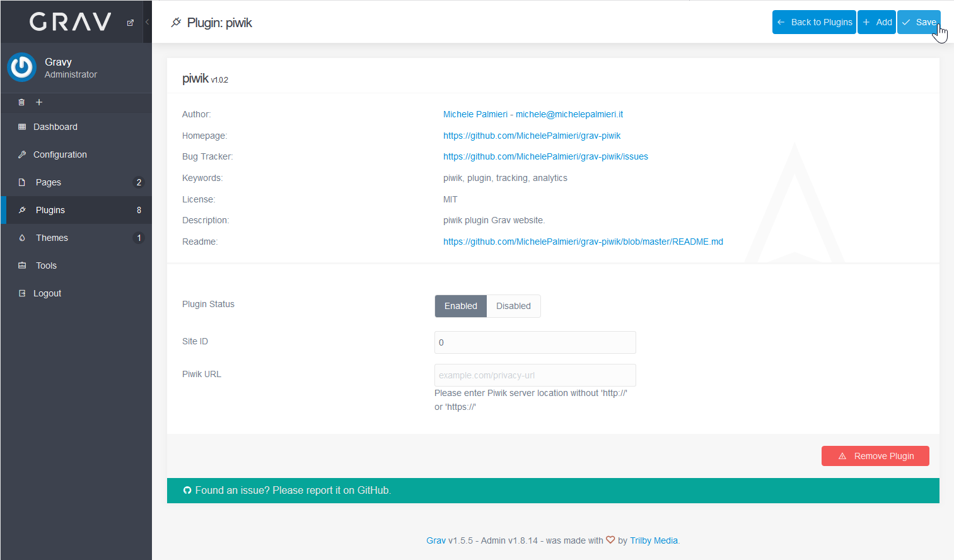Switch Plugin Status to Disabled
954x560 pixels.
pos(513,306)
